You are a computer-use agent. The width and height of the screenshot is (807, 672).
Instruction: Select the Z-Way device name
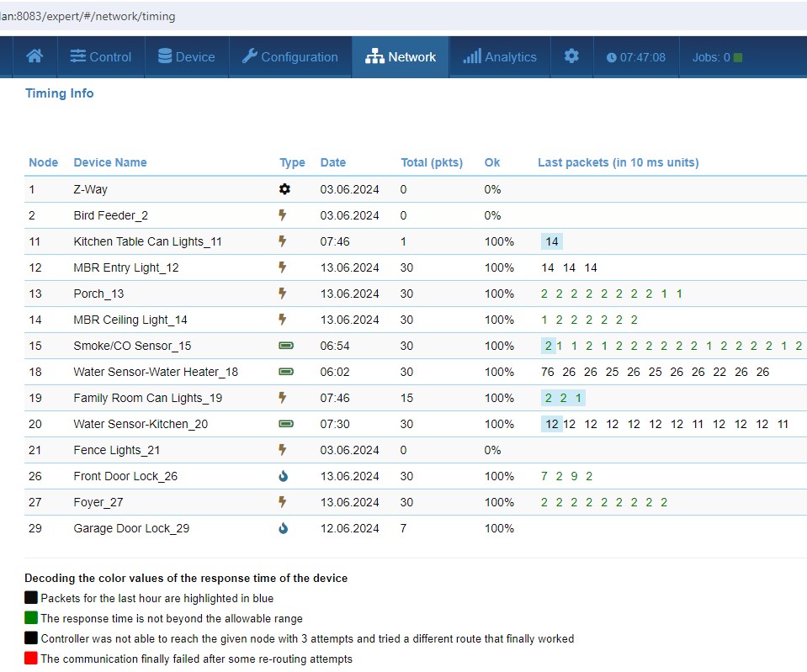pos(91,189)
